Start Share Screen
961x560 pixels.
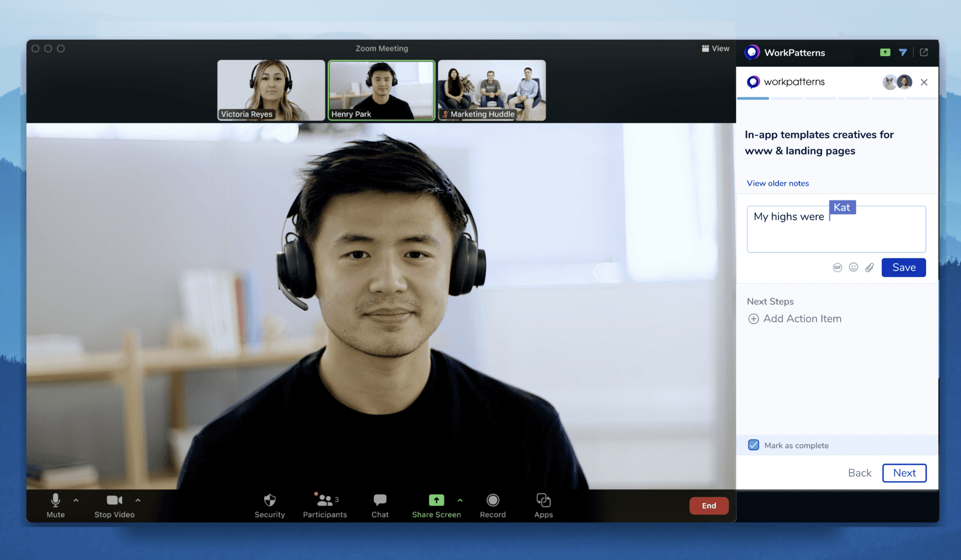pyautogui.click(x=436, y=505)
